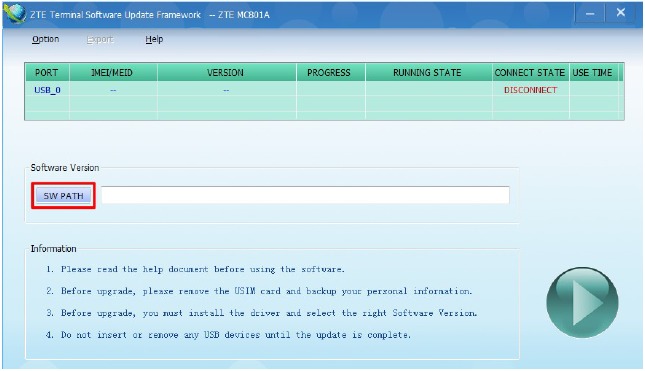Click the Software Version group label

[65, 168]
